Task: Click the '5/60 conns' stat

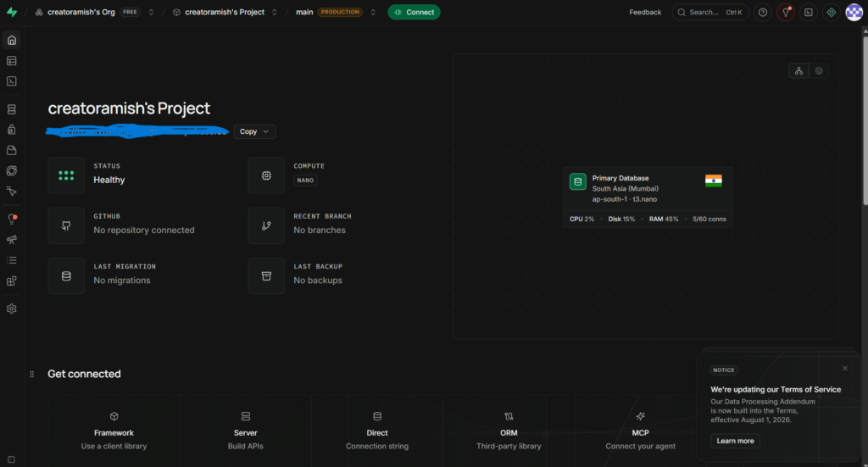Action: point(709,220)
